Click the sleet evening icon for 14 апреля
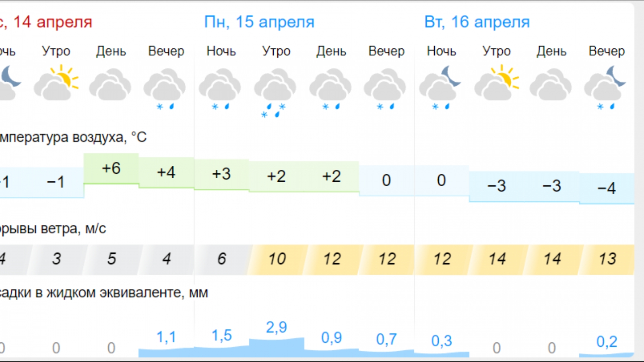This screenshot has height=362, width=644. (x=165, y=88)
